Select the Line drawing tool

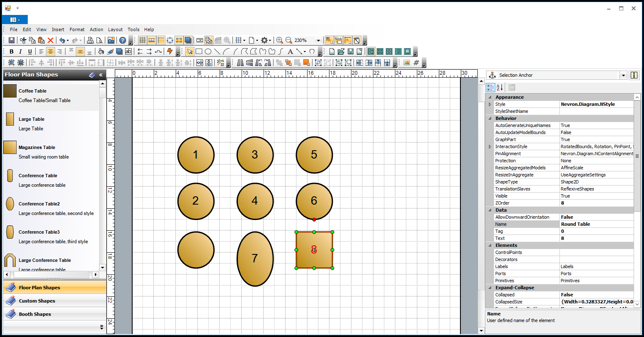[x=217, y=51]
